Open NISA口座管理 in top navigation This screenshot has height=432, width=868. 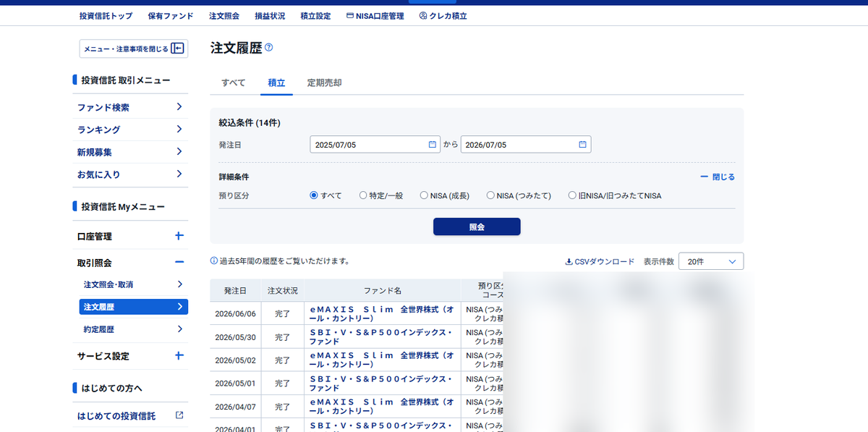click(x=375, y=16)
